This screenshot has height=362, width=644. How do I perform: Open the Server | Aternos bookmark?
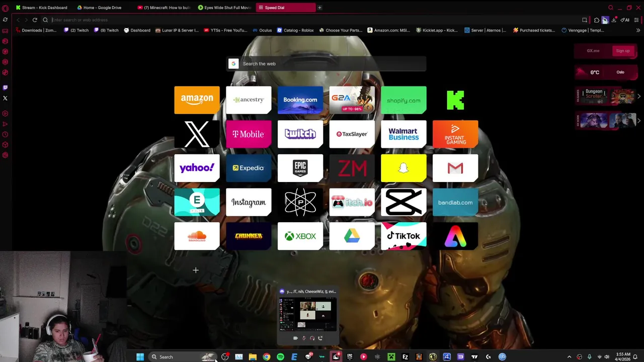[485, 30]
